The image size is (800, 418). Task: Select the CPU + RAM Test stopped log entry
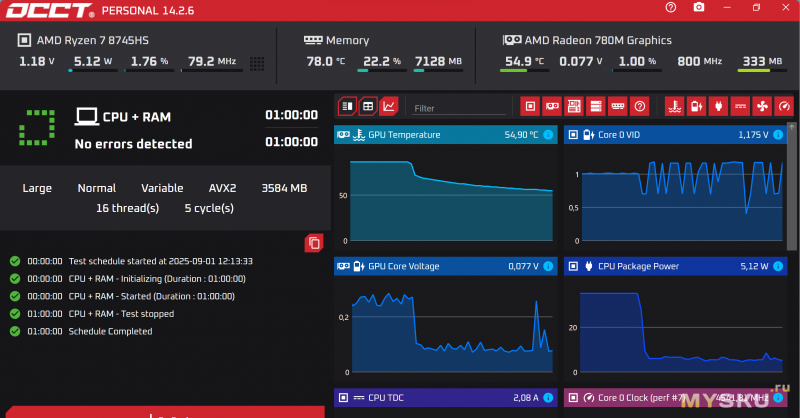click(x=92, y=314)
